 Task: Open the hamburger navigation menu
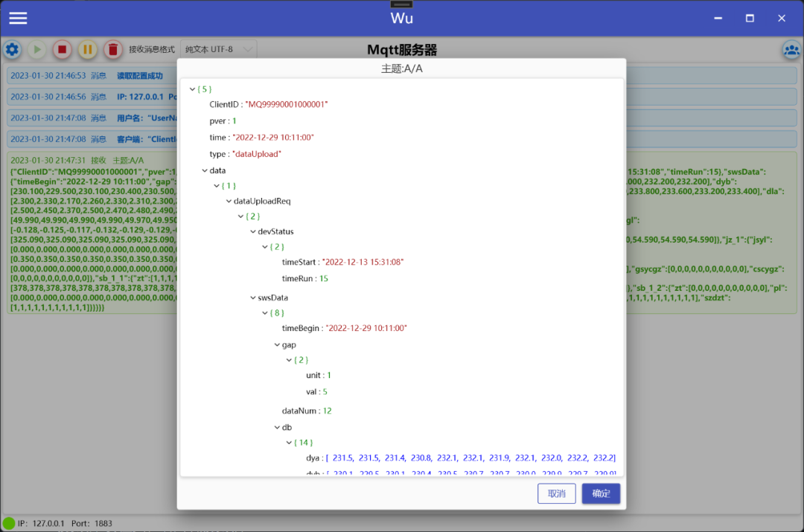pyautogui.click(x=17, y=18)
